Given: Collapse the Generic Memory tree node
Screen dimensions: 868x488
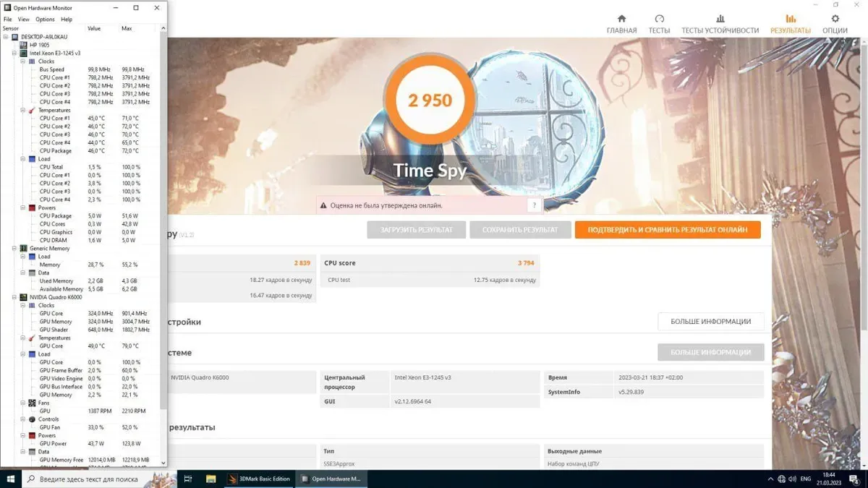Looking at the screenshot, I should coord(14,248).
